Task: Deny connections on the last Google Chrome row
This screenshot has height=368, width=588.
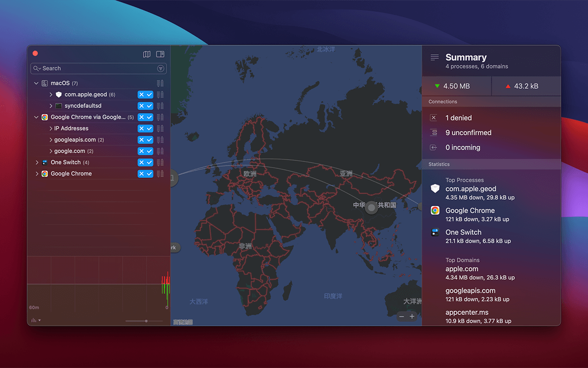Action: tap(142, 174)
